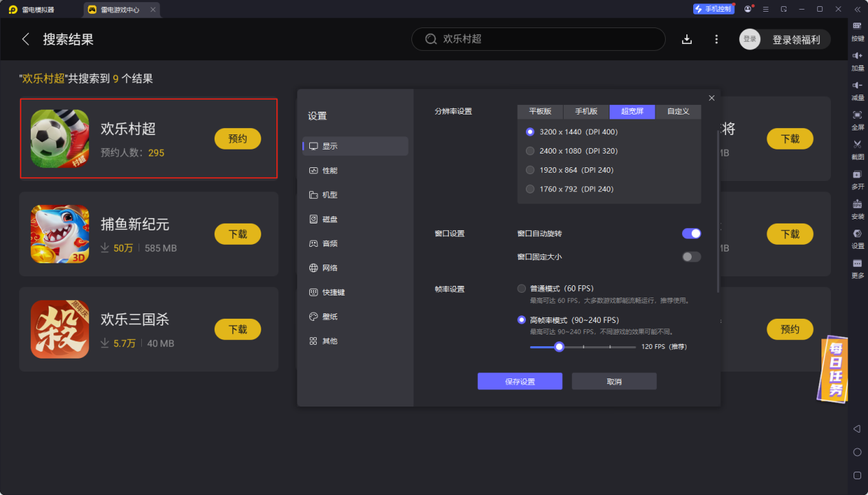
Task: Download 捕鱼新纪元
Action: (238, 234)
